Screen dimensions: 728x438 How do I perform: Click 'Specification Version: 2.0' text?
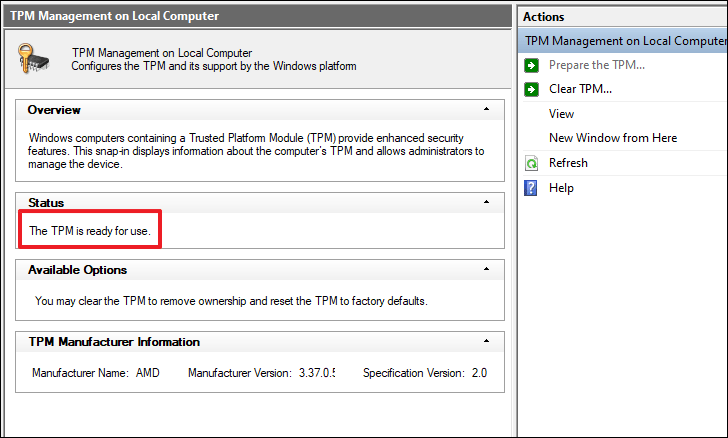click(x=425, y=373)
